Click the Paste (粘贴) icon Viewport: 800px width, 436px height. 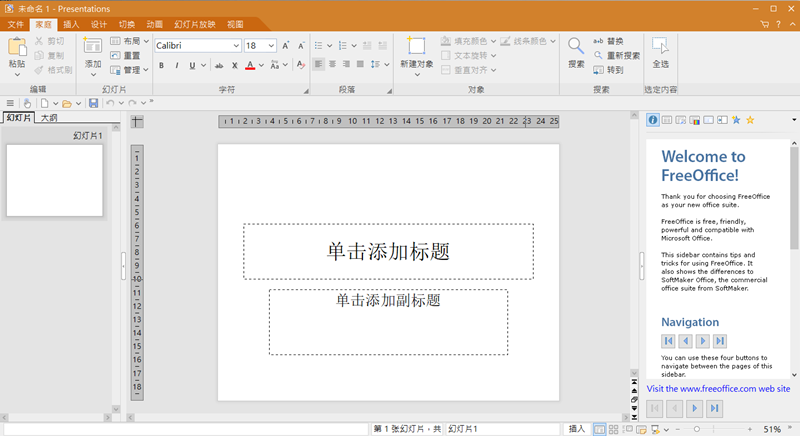[17, 46]
